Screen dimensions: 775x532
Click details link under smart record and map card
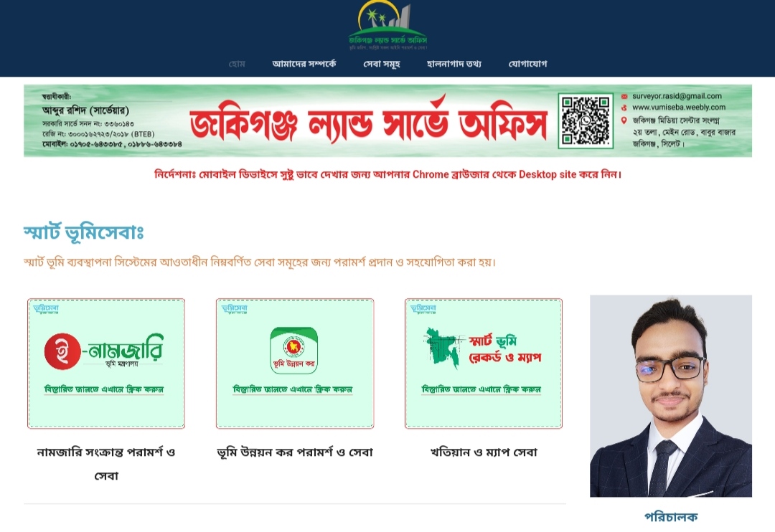click(x=482, y=389)
